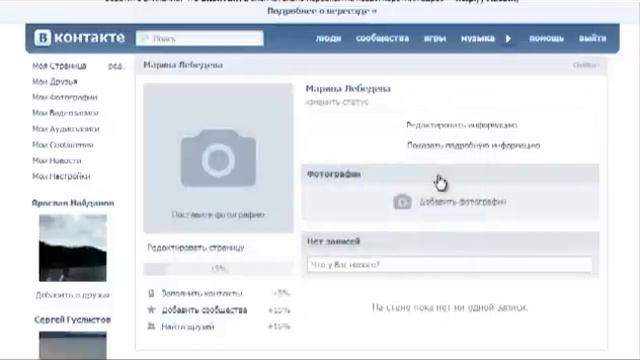
Task: Click the Нет записей wall header
Action: (450, 241)
